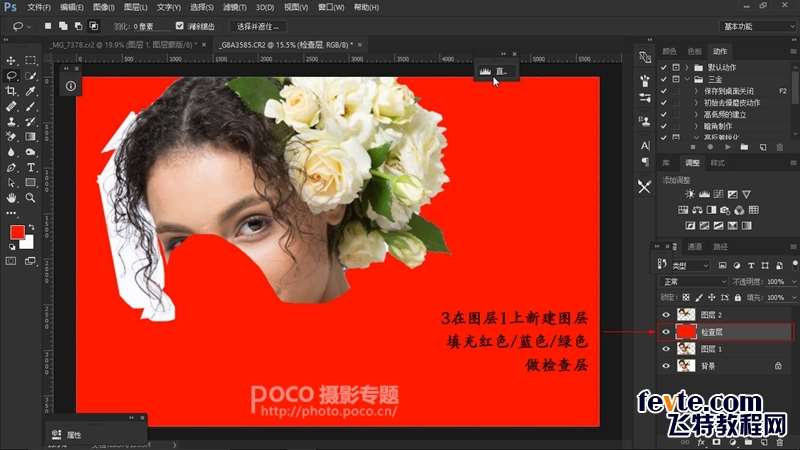Delete action with the Actions trash icon
Screen dimensions: 800x450
pos(780,147)
